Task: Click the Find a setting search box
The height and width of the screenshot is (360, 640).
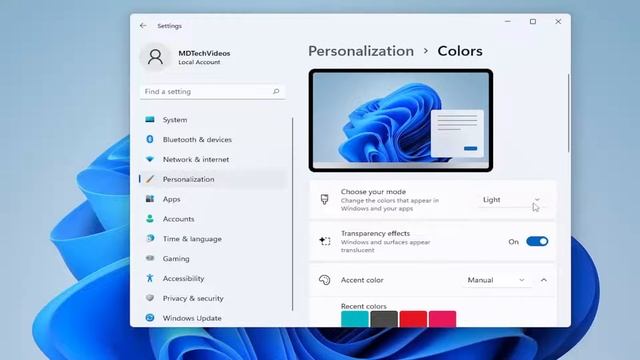Action: click(x=212, y=91)
